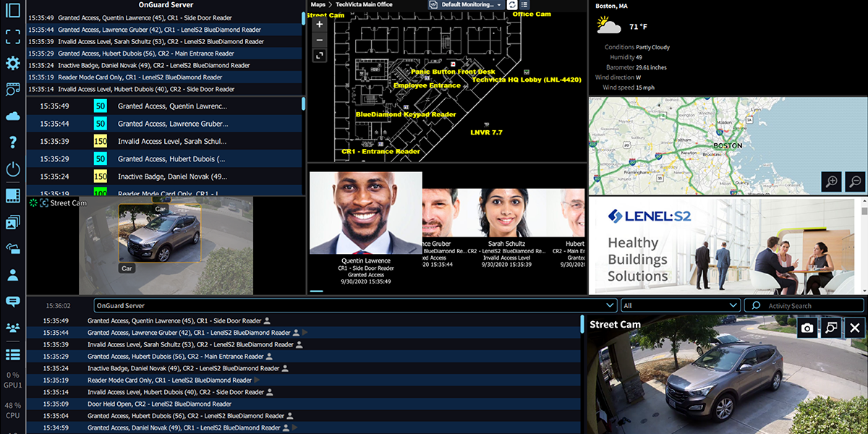868x434 pixels.
Task: Click Panic Button Front Desk on map
Action: [453, 72]
